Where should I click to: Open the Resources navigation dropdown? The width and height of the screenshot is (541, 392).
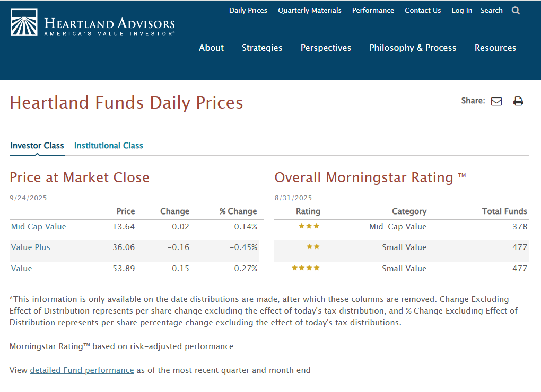click(x=495, y=48)
